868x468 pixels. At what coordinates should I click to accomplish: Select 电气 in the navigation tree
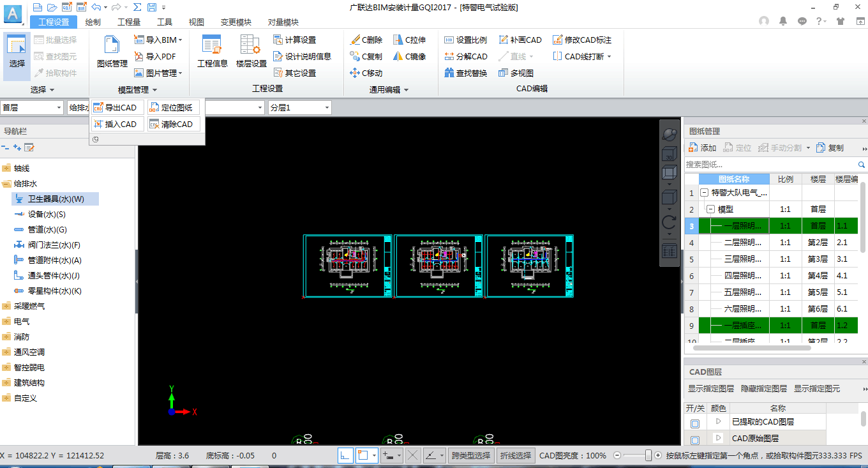coord(22,321)
